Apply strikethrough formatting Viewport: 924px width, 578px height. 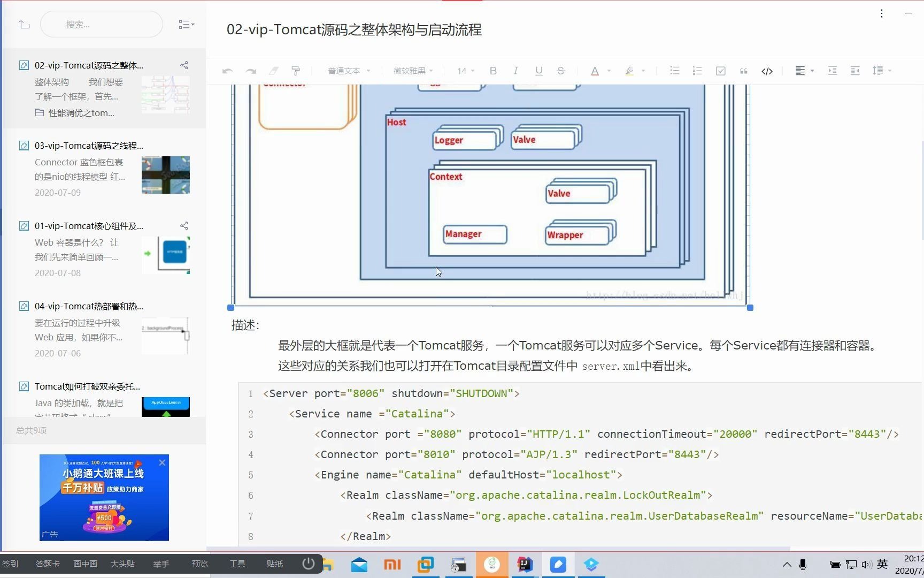(x=561, y=71)
